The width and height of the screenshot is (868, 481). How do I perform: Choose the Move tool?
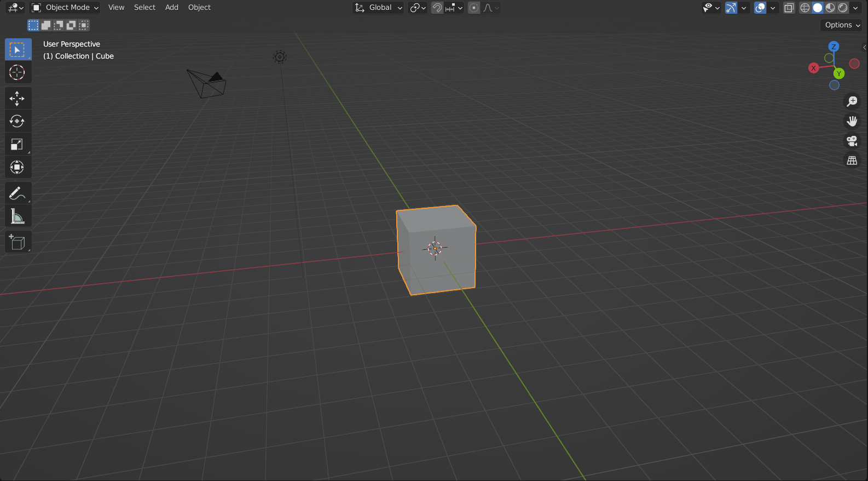(18, 99)
